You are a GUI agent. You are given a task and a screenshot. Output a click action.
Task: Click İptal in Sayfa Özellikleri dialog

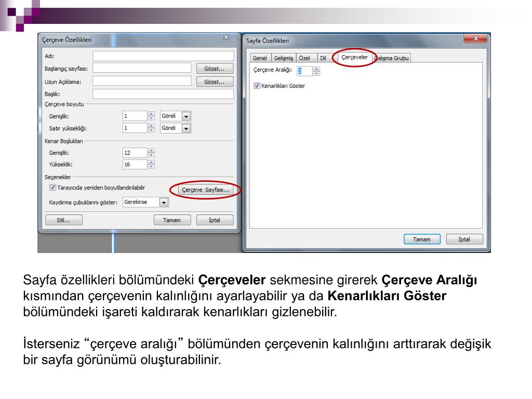pyautogui.click(x=464, y=239)
